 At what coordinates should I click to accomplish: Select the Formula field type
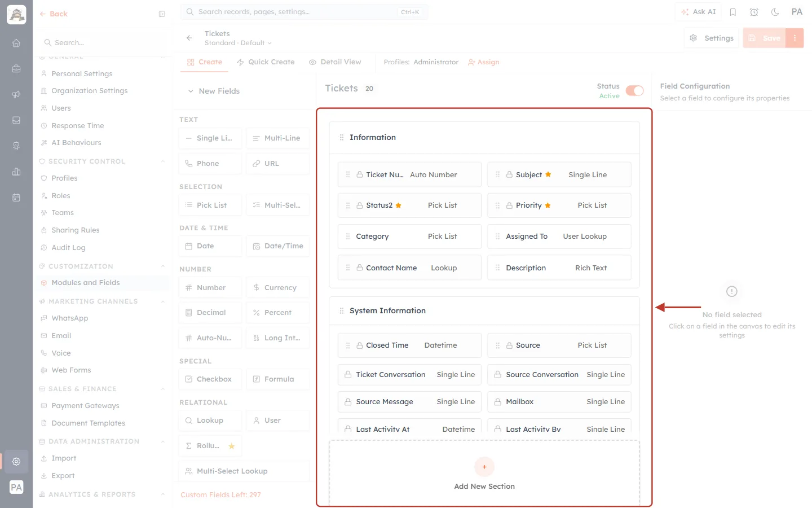click(x=278, y=379)
